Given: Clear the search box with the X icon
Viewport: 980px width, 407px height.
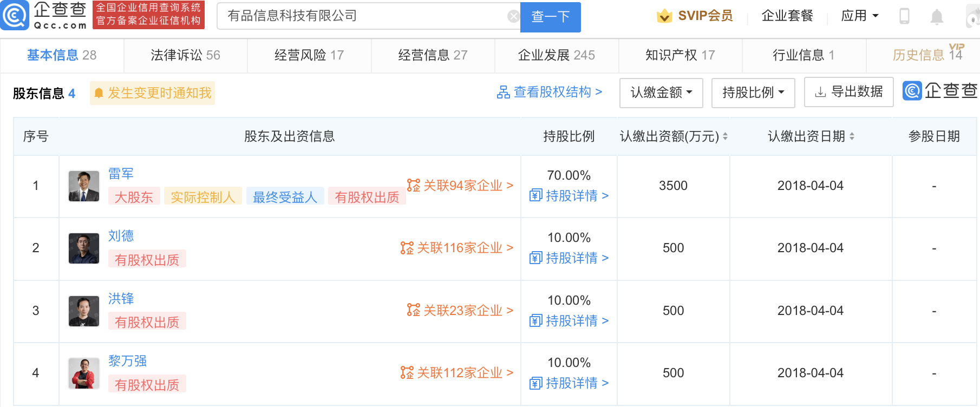Looking at the screenshot, I should point(513,16).
